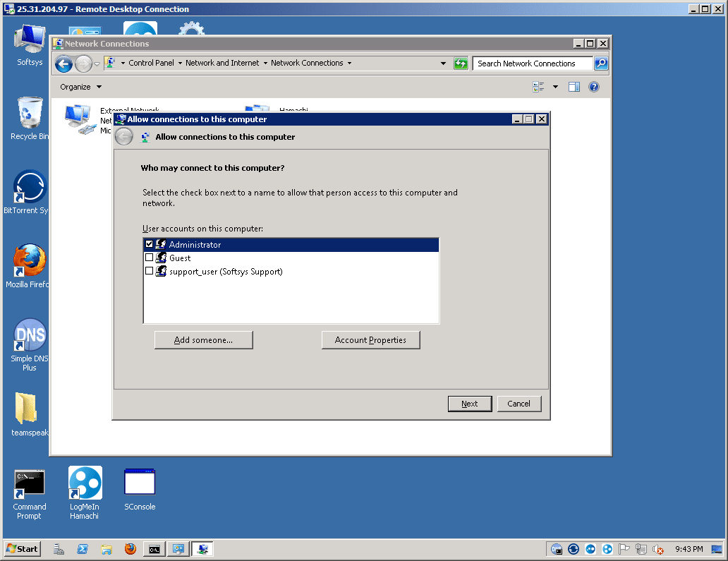Click Network Connections breadcrumb

(x=307, y=63)
